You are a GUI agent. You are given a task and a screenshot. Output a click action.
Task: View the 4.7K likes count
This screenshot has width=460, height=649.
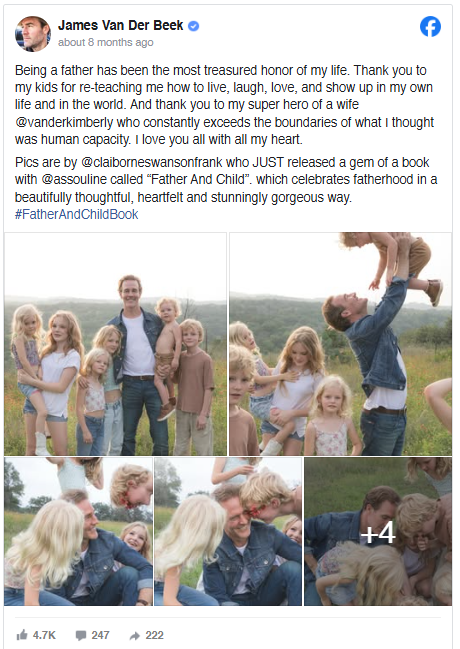tap(44, 635)
